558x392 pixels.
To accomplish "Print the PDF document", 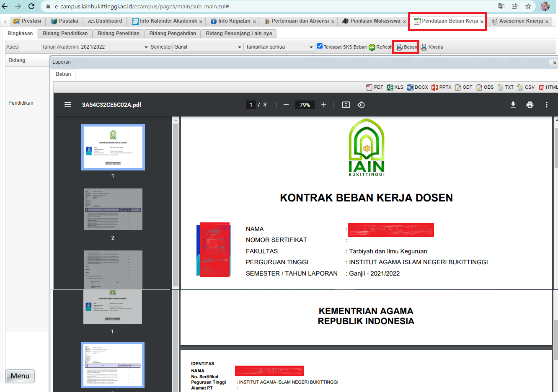I will point(530,105).
